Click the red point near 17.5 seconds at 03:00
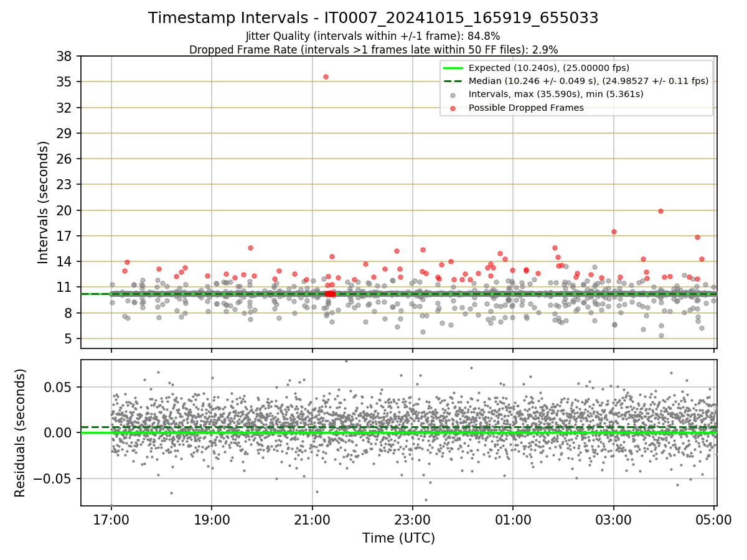 point(614,231)
